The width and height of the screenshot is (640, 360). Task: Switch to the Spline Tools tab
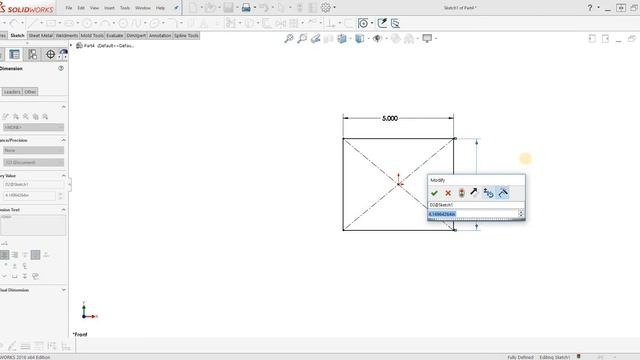pos(186,36)
